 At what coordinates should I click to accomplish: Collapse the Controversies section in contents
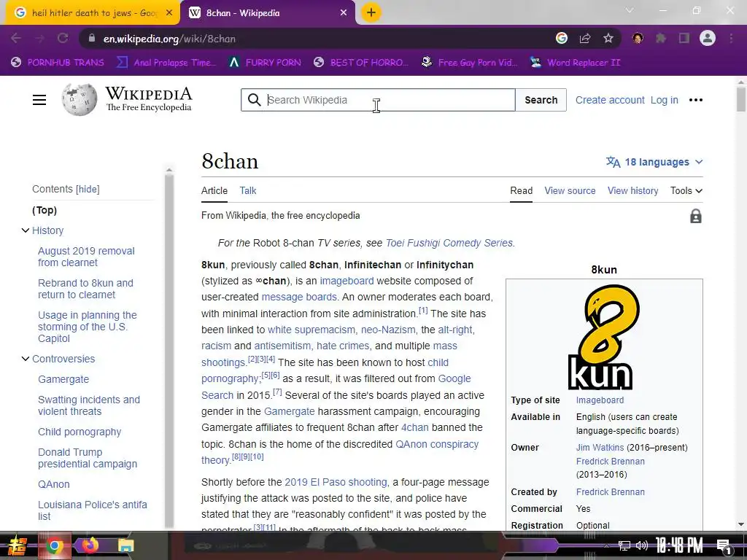(x=26, y=359)
